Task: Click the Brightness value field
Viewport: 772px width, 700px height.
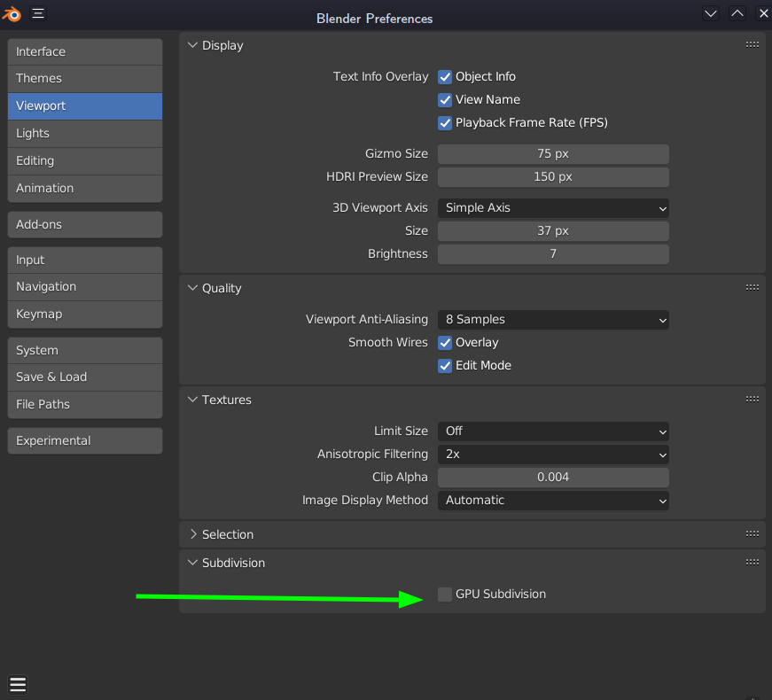Action: (553, 254)
